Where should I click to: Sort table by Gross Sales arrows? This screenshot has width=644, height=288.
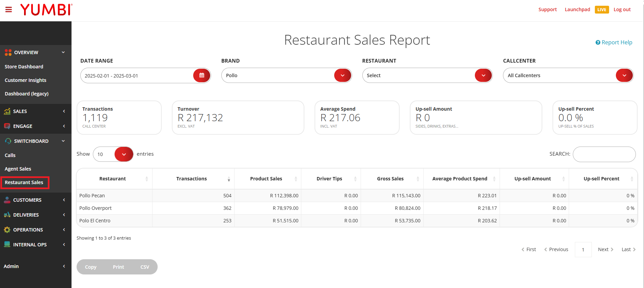pos(418,179)
